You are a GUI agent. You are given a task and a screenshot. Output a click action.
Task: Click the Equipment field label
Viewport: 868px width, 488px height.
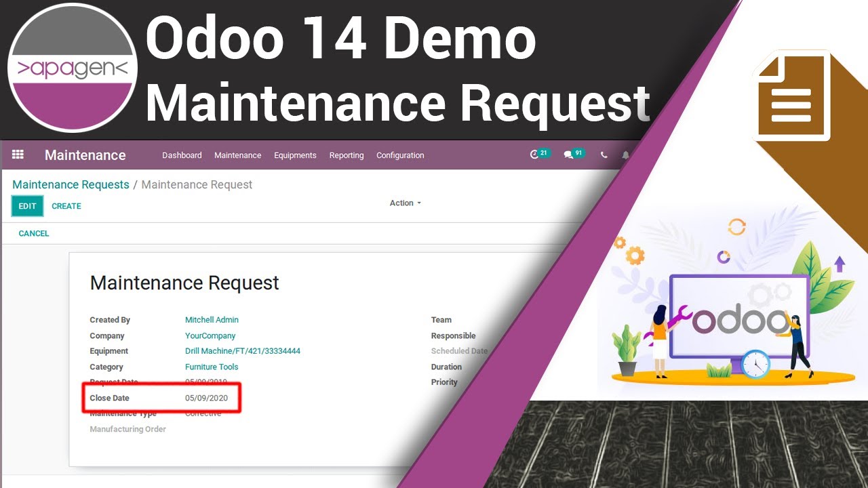(109, 351)
